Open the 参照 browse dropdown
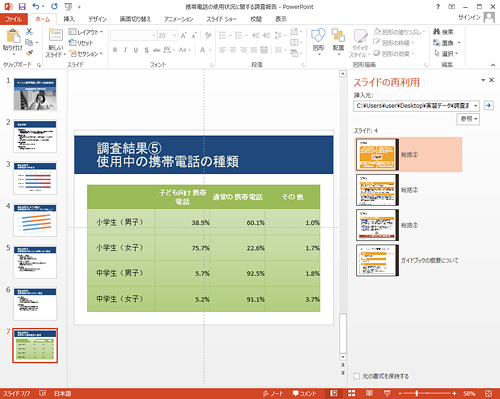This screenshot has width=500, height=399. 468,119
